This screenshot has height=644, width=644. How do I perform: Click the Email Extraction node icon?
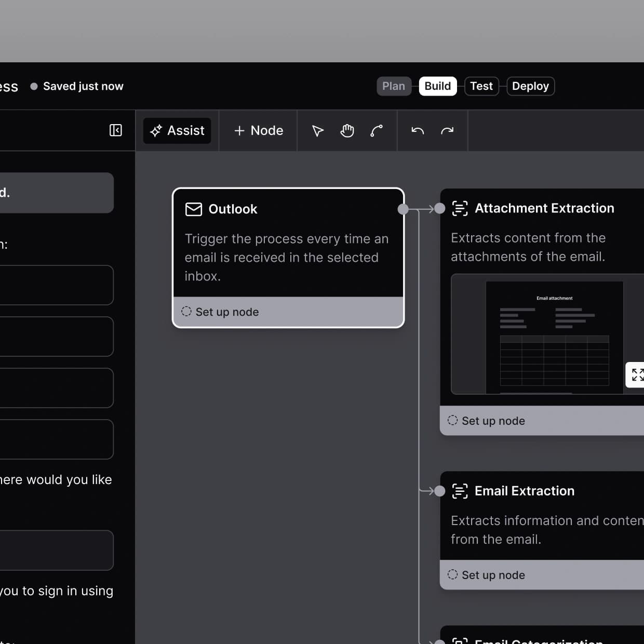tap(460, 491)
